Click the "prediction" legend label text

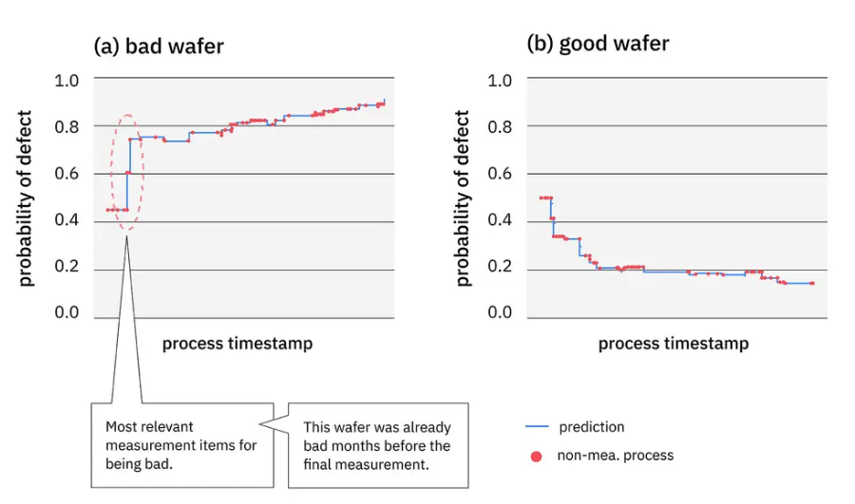pyautogui.click(x=593, y=427)
